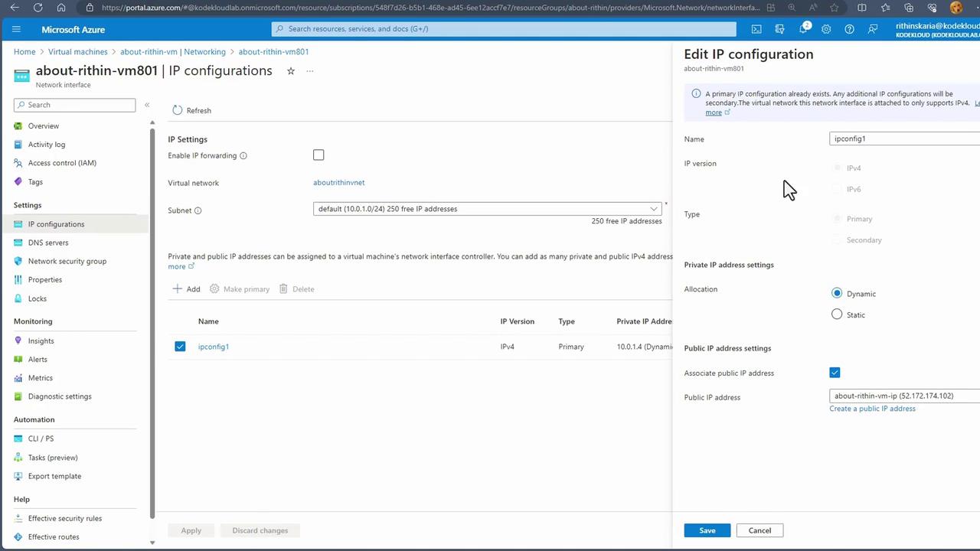Viewport: 980px width, 551px height.
Task: Open the aboutrithinvnet virtual network link
Action: [339, 183]
